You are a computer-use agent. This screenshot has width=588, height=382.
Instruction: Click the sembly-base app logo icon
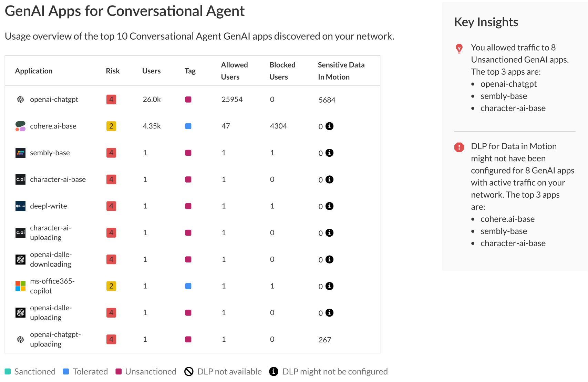pyautogui.click(x=20, y=153)
